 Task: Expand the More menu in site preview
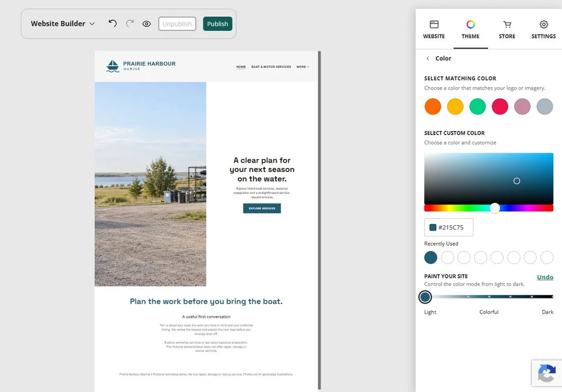point(303,67)
